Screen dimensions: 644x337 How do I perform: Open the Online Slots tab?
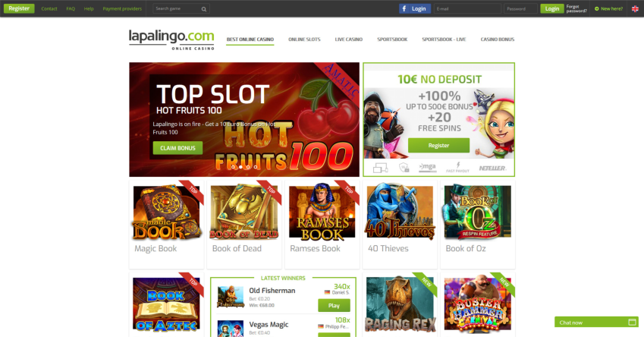point(304,39)
